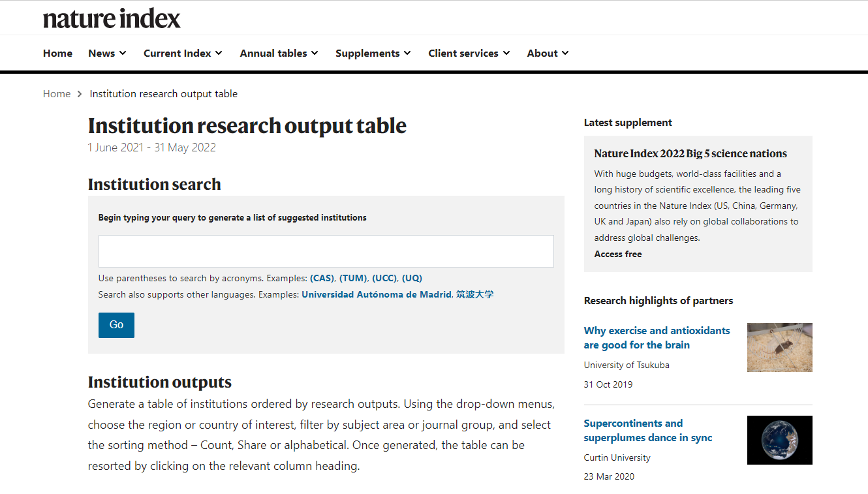Select the (UQ) acronym example
The width and height of the screenshot is (868, 494).
click(x=412, y=278)
